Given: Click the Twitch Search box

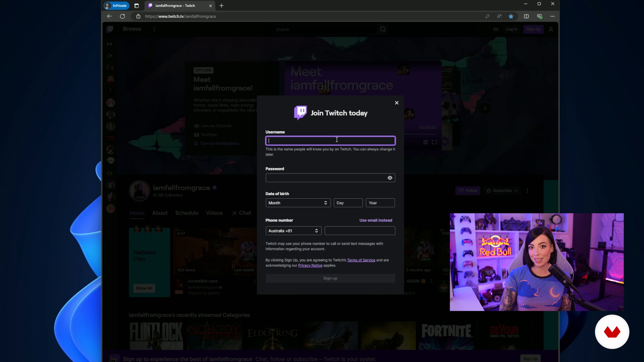Looking at the screenshot, I should coord(326,29).
